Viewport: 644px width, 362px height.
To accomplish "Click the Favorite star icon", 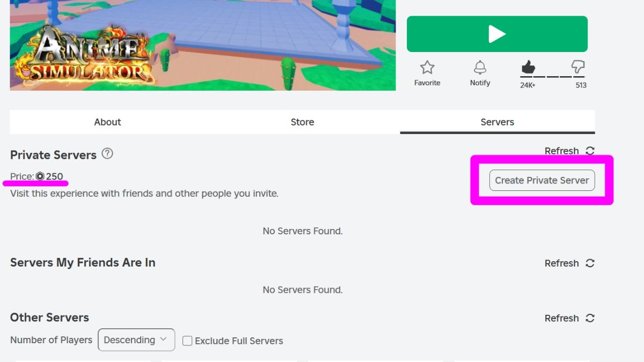I will pyautogui.click(x=427, y=68).
